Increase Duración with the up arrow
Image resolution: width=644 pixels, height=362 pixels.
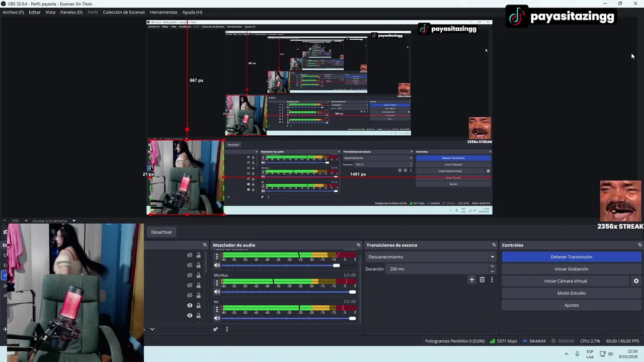[x=492, y=266]
